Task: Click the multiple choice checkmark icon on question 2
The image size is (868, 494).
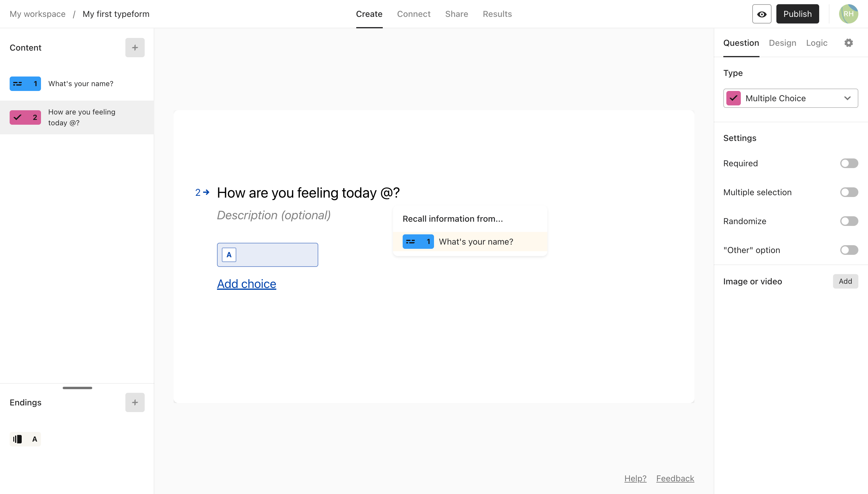Action: 18,117
